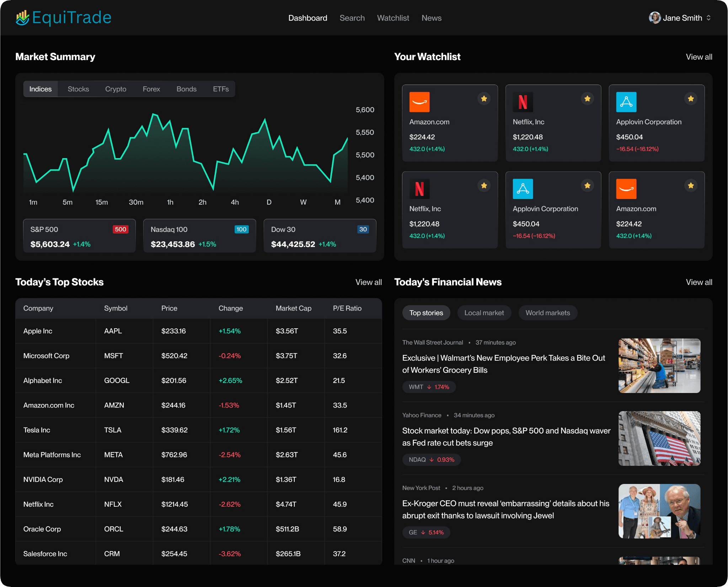Click the Netflix logo on the top watchlist card
This screenshot has height=587, width=728.
tap(523, 102)
